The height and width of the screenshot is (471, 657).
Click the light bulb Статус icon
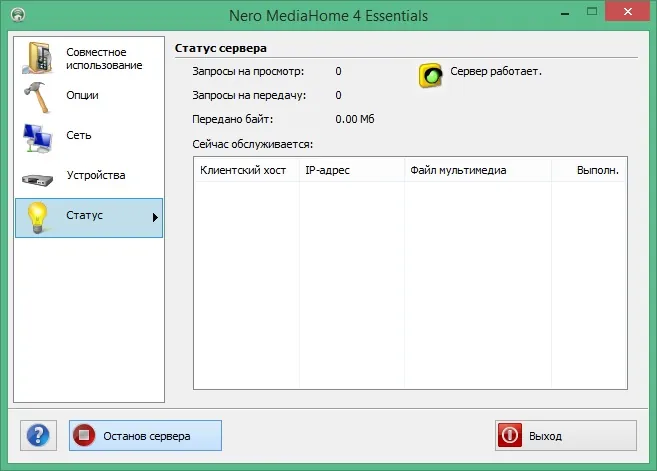pos(37,217)
